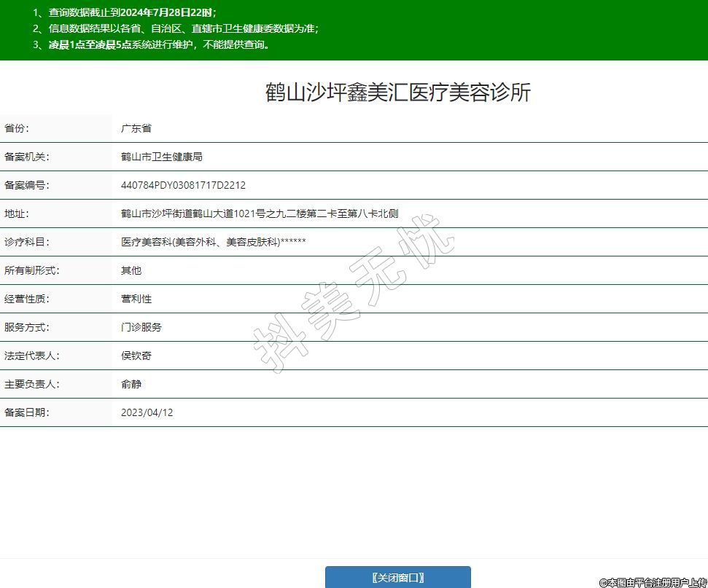Select the 鹤山市卫生健康局 authority value
The width and height of the screenshot is (708, 588).
[x=161, y=157]
